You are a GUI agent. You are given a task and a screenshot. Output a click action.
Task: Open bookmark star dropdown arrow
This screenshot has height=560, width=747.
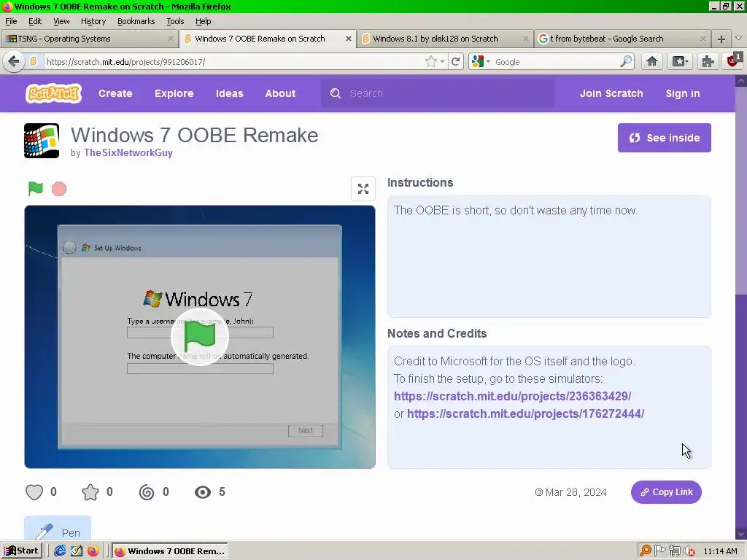coord(443,61)
